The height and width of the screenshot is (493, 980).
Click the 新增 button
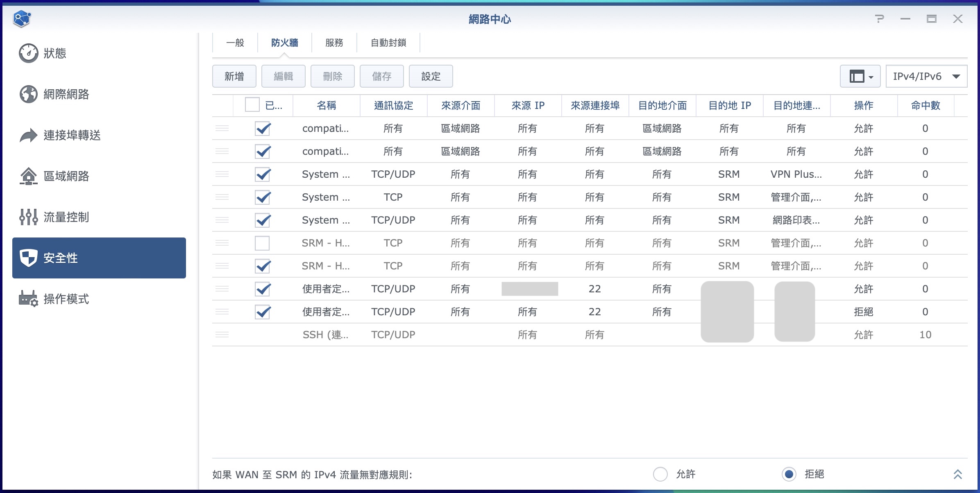point(234,76)
